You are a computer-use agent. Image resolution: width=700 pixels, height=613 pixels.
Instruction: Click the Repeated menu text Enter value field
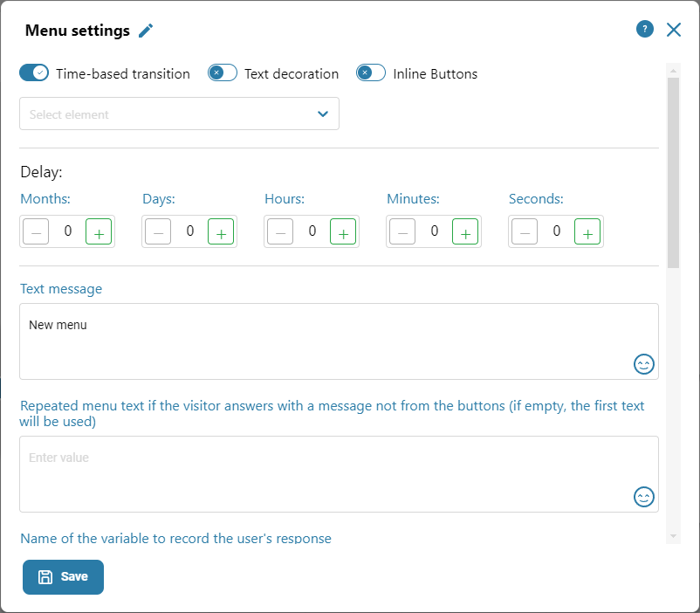click(339, 474)
